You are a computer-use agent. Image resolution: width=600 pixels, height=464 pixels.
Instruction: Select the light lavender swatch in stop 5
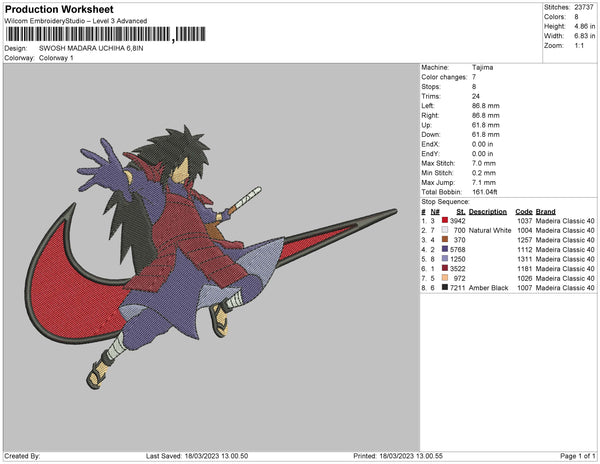445,259
